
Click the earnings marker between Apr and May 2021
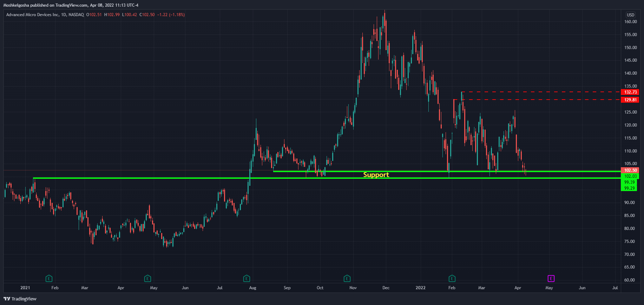point(147,279)
